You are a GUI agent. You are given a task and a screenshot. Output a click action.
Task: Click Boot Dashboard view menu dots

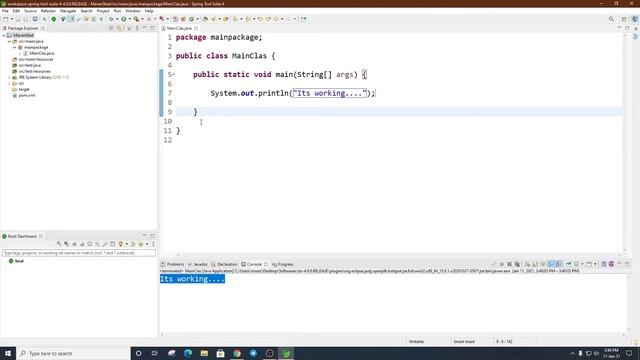[153, 244]
